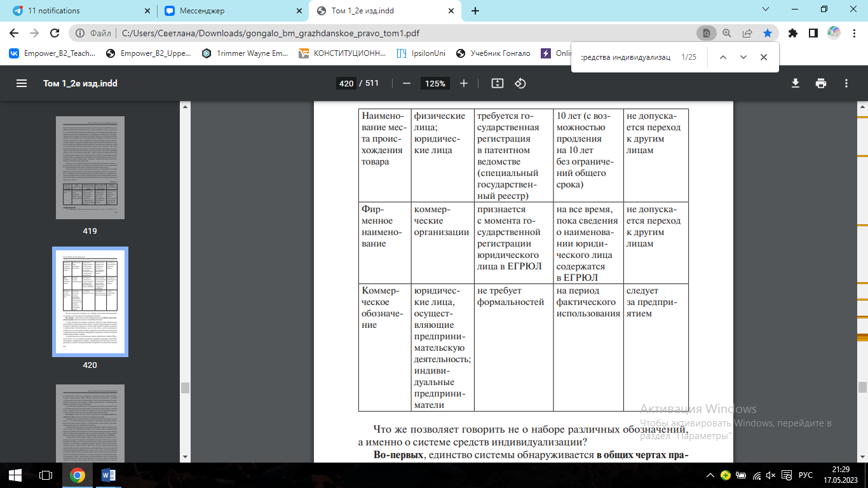The width and height of the screenshot is (868, 488).
Task: Open Chrome's three-dot main menu
Action: (x=853, y=34)
